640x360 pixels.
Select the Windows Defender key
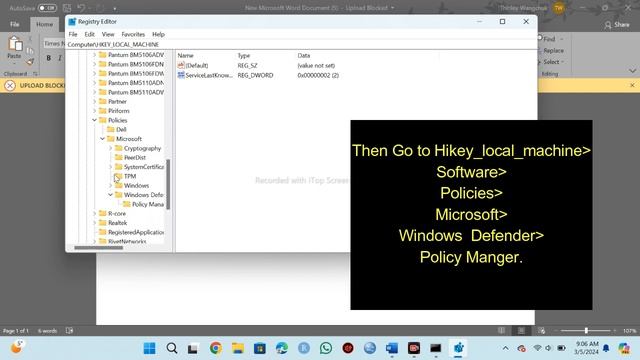pyautogui.click(x=139, y=195)
